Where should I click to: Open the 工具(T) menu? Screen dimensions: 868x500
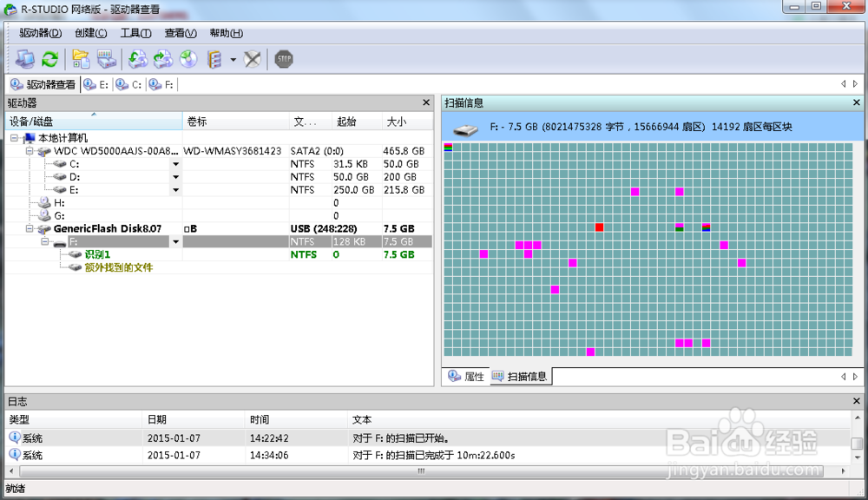click(135, 32)
